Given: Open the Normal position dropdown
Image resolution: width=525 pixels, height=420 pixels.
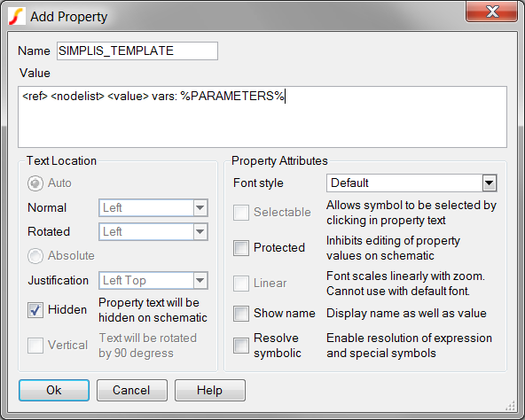Looking at the screenshot, I should click(153, 208).
